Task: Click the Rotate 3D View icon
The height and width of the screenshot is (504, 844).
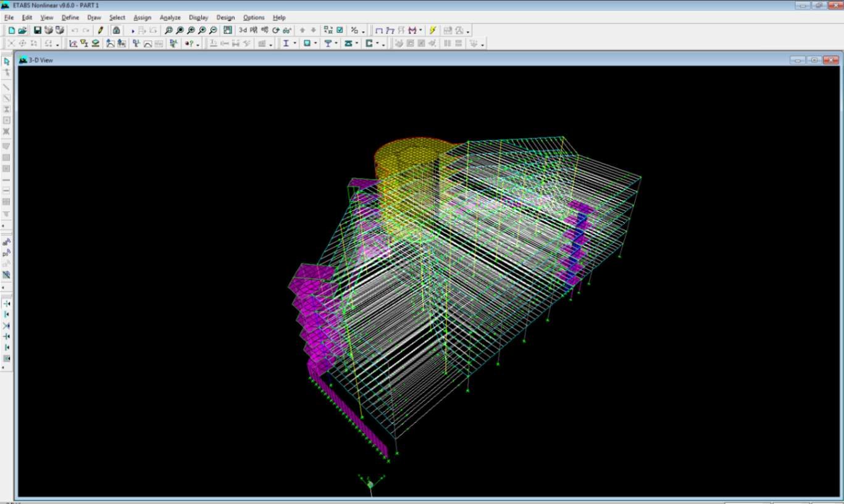Action: [x=276, y=30]
